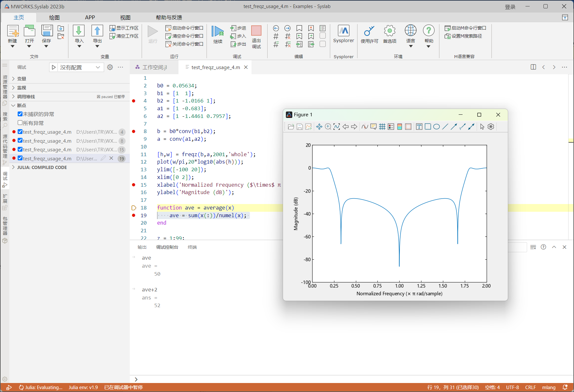Click the text annotation tool in Figure 1

[419, 127]
